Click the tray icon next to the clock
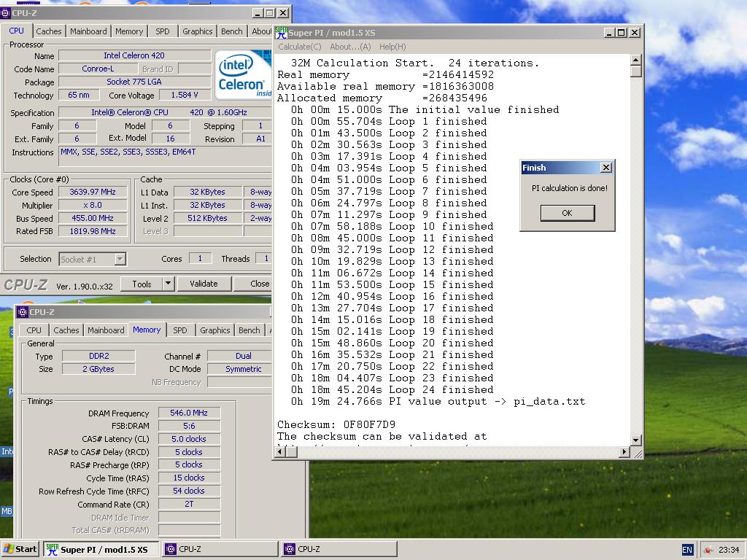Viewport: 747px width, 560px height. tap(708, 550)
